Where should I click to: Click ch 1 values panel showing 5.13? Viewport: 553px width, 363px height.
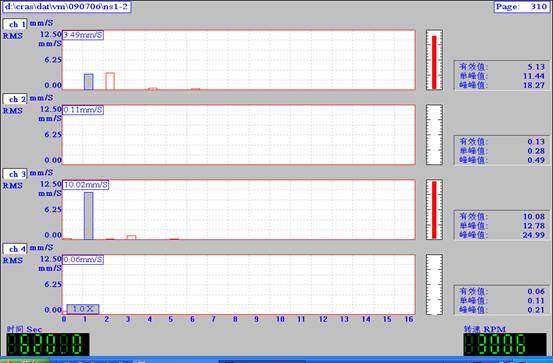click(x=502, y=76)
